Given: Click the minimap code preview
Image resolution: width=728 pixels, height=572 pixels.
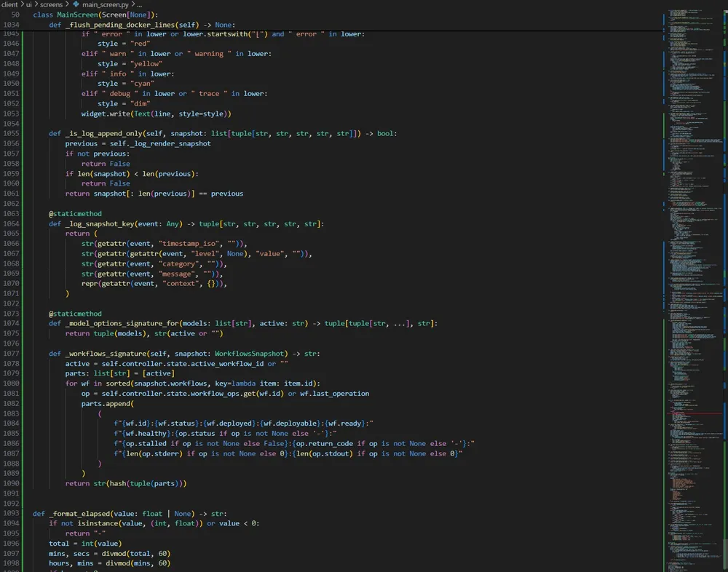Looking at the screenshot, I should (692, 218).
